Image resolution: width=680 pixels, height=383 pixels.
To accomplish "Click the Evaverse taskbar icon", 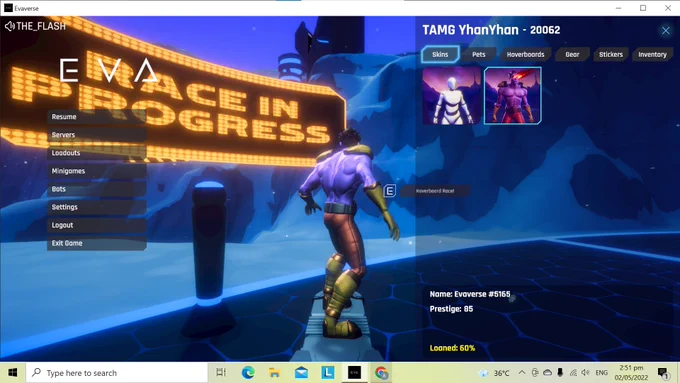I will (x=354, y=373).
